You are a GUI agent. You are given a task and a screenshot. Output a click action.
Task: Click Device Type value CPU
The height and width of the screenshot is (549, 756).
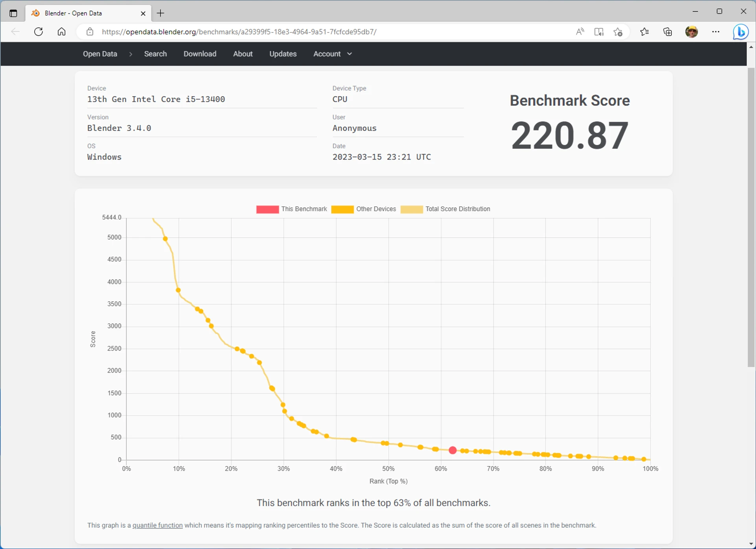click(x=340, y=99)
